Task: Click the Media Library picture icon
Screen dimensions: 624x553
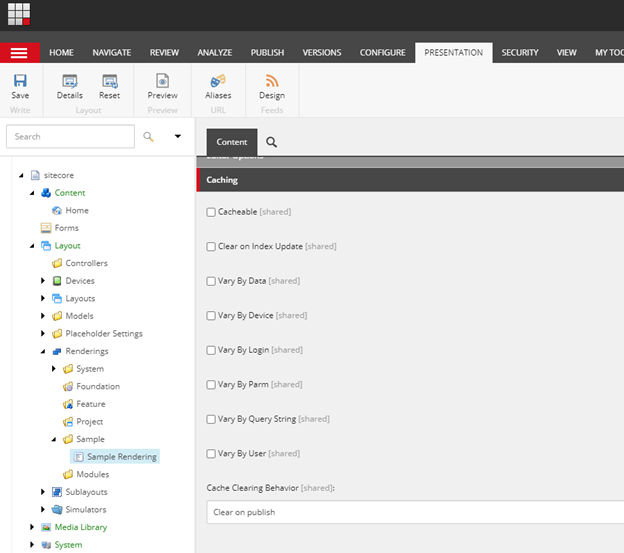Action: point(46,527)
